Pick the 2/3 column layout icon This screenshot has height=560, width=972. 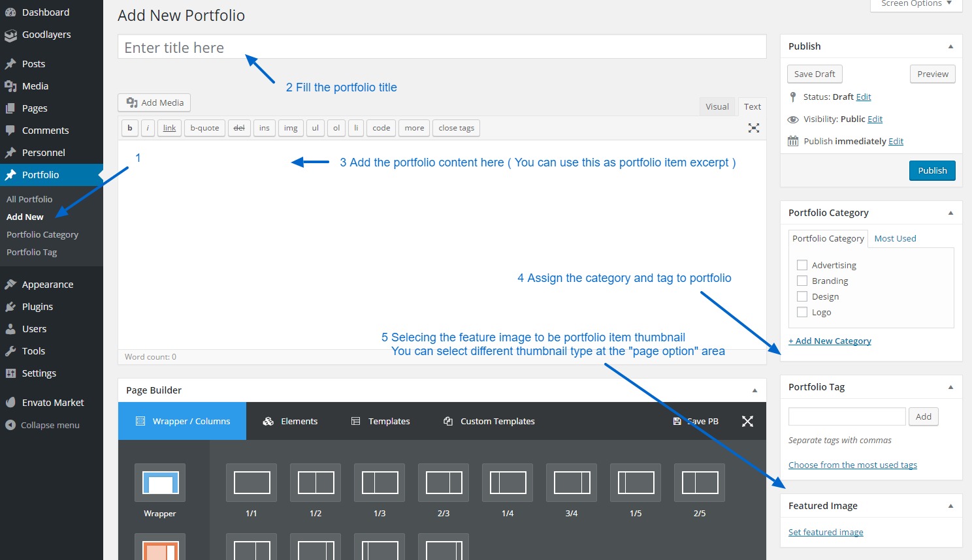[x=444, y=483]
